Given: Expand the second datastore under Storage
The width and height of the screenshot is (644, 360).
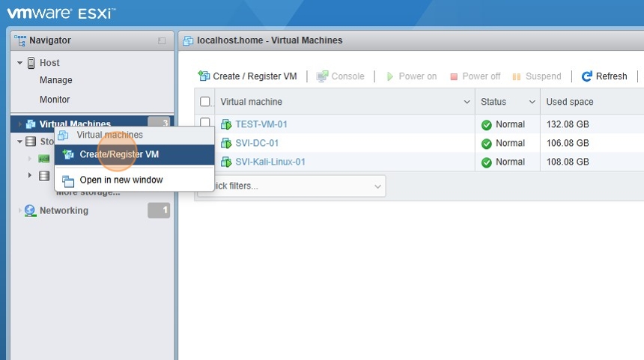Looking at the screenshot, I should coord(29,175).
